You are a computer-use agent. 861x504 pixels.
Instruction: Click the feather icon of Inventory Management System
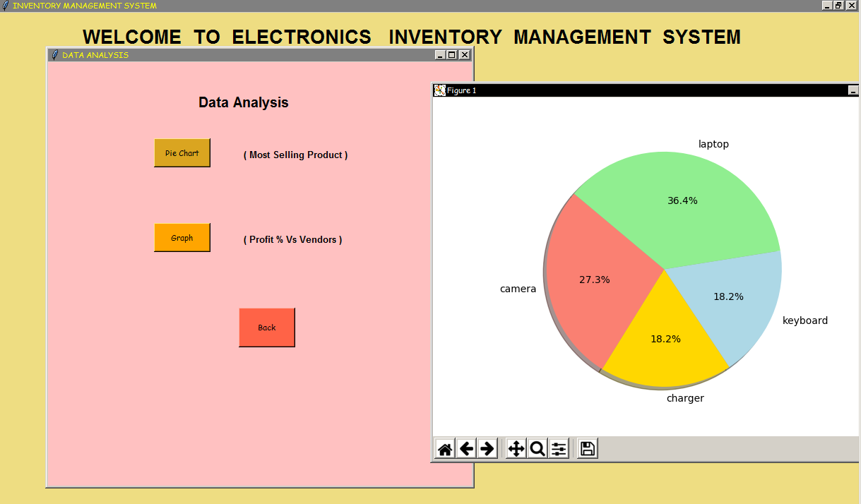(6, 5)
